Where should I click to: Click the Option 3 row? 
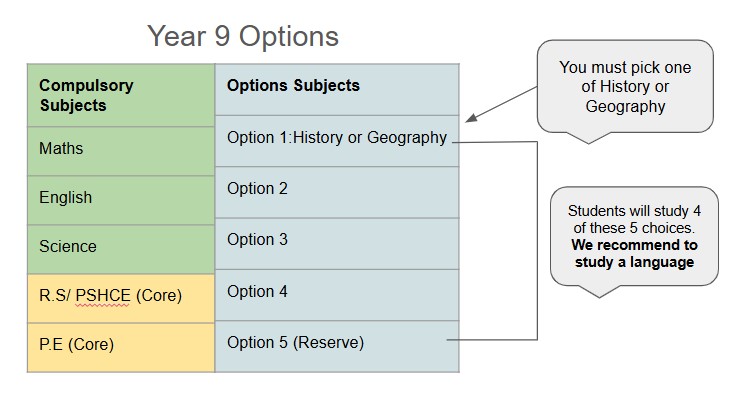(x=337, y=243)
